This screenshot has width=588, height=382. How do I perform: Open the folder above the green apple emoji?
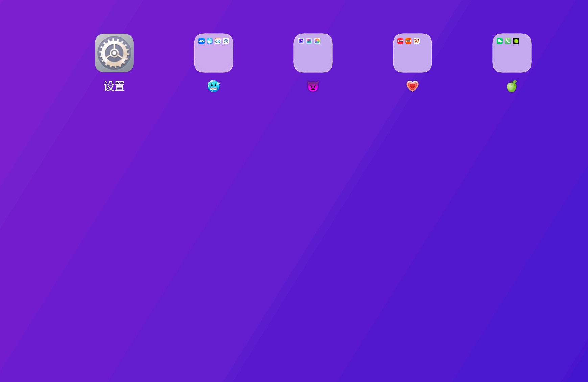[512, 57]
